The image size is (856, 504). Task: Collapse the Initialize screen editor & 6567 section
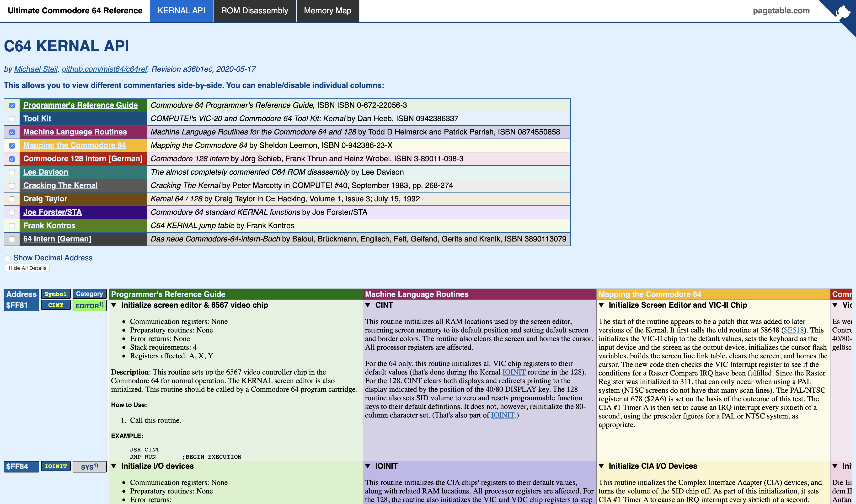(x=114, y=305)
